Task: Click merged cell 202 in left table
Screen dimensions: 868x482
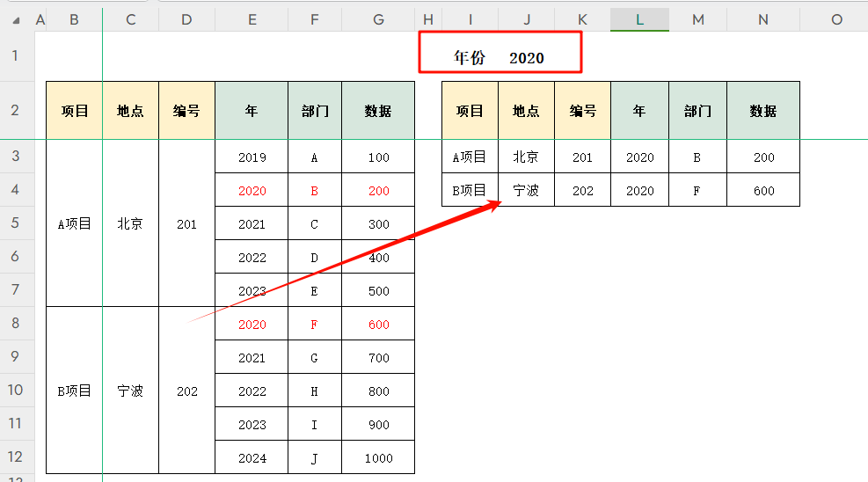Action: 186,391
